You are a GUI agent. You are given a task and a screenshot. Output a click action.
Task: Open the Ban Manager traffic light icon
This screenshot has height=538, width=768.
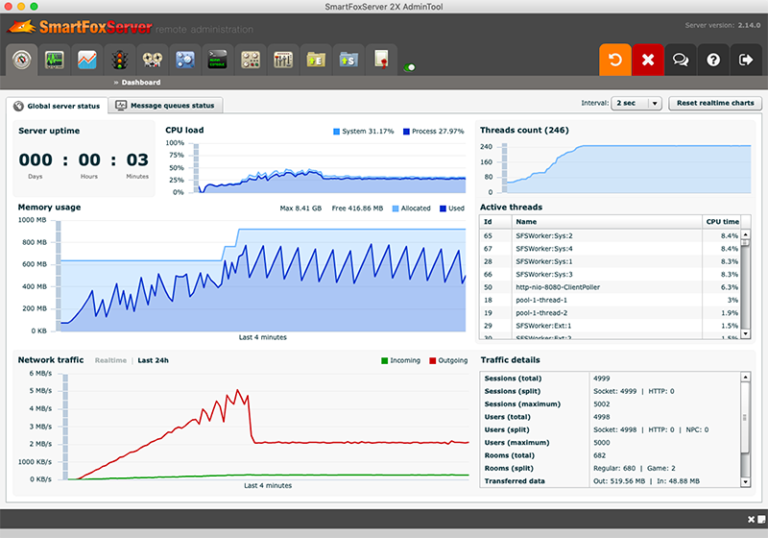[x=120, y=60]
